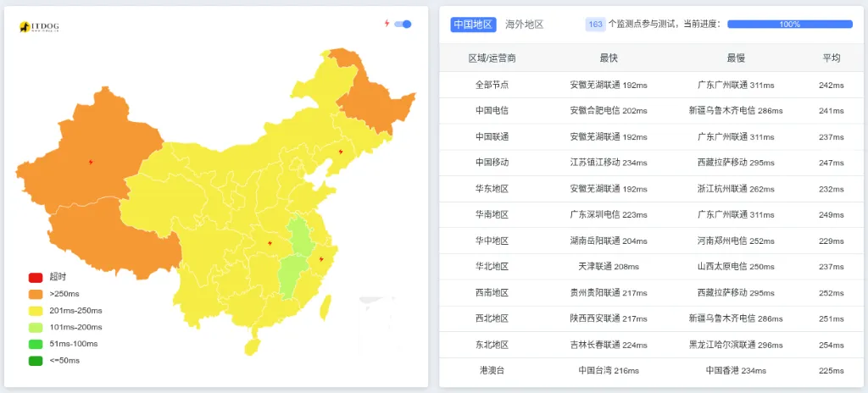868x393 pixels.
Task: Click 浙江杭州联通 262ms cell
Action: (x=736, y=189)
